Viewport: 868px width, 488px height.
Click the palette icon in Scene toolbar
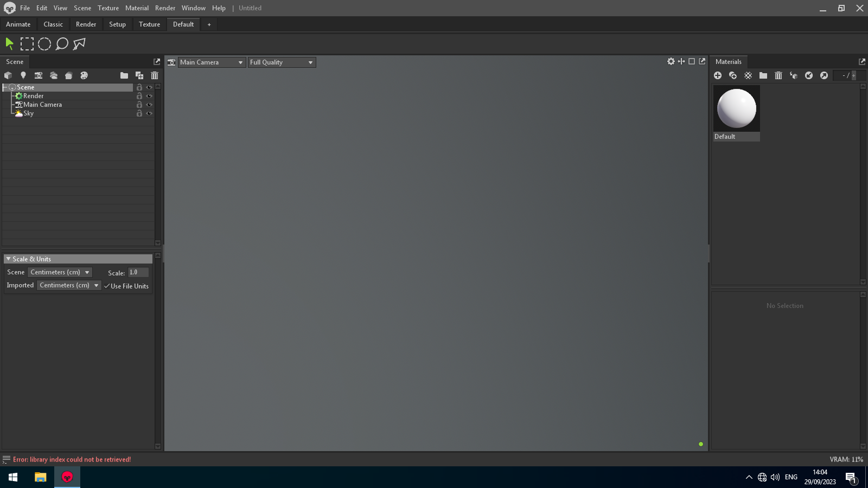click(x=84, y=75)
